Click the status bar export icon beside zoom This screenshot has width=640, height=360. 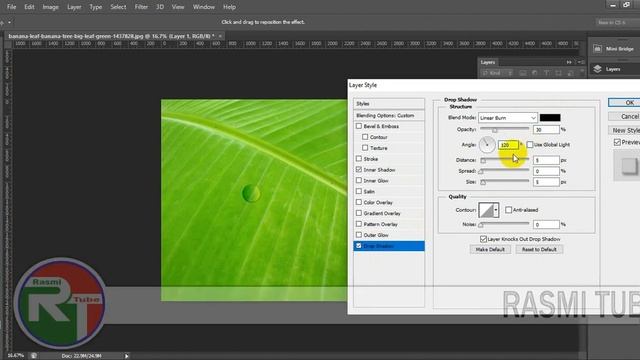pos(34,356)
